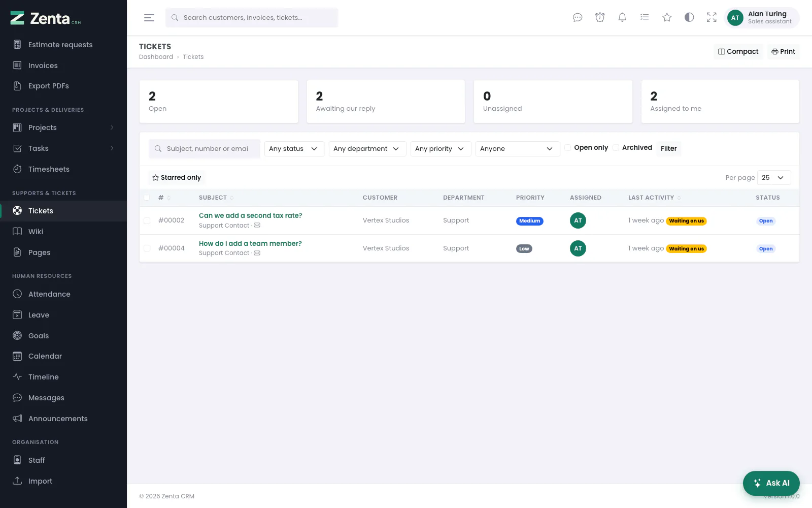
Task: Select the checkbox for ticket #00002
Action: click(147, 220)
